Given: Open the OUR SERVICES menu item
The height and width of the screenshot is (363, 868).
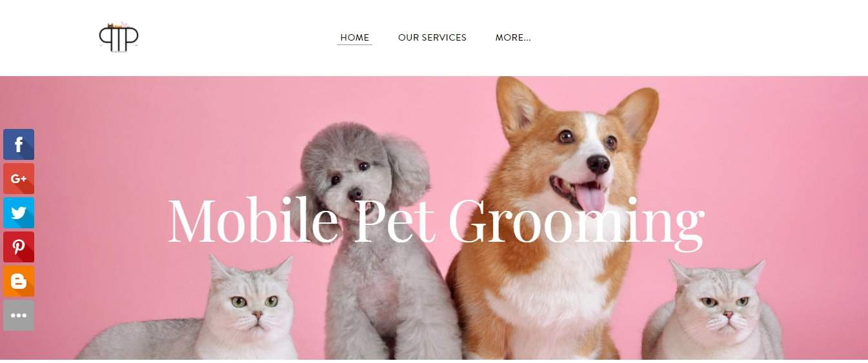Looking at the screenshot, I should [432, 37].
